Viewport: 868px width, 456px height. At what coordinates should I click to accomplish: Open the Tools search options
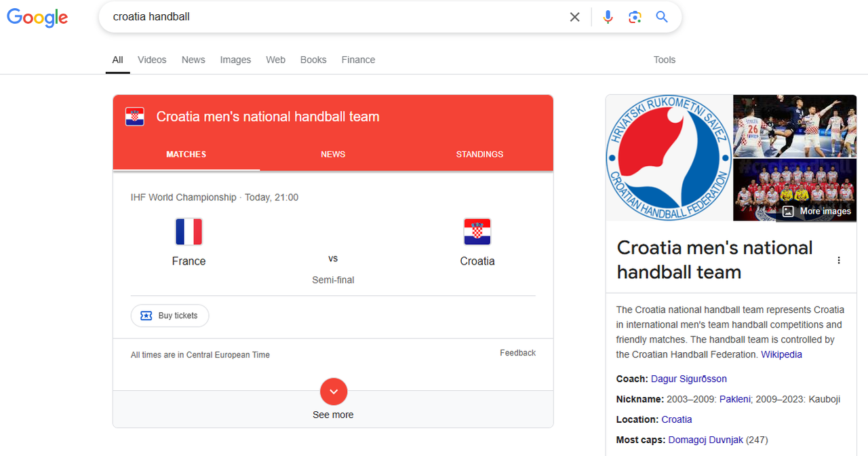pos(665,60)
